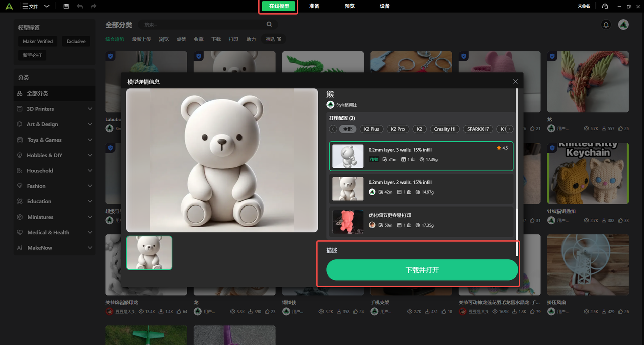644x345 pixels.
Task: Click the 下载并打开 button
Action: click(x=422, y=270)
